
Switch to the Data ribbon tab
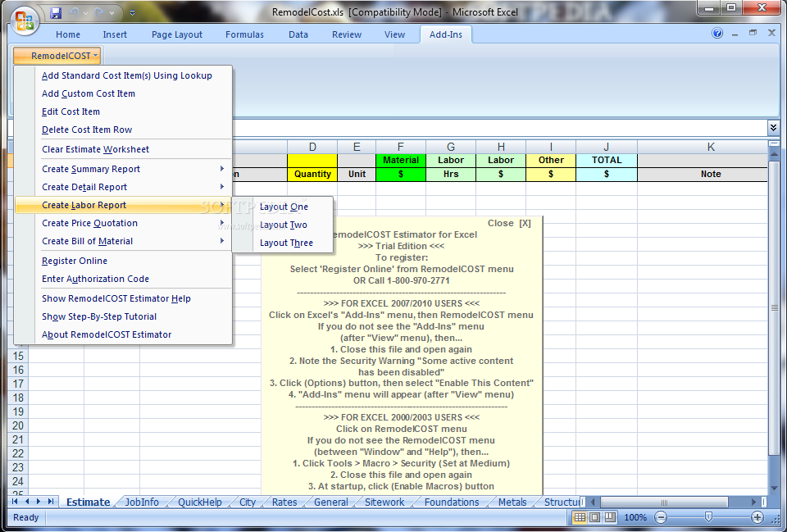point(298,34)
